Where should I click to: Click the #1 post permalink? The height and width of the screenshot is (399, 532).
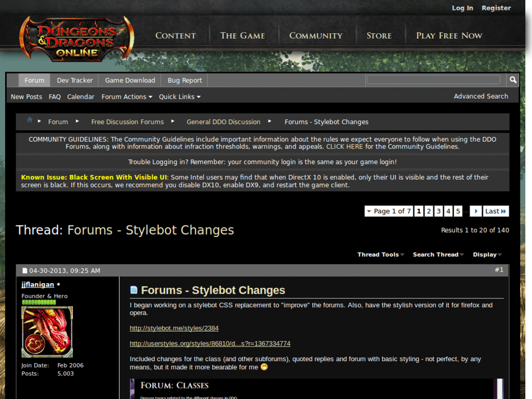click(x=499, y=270)
